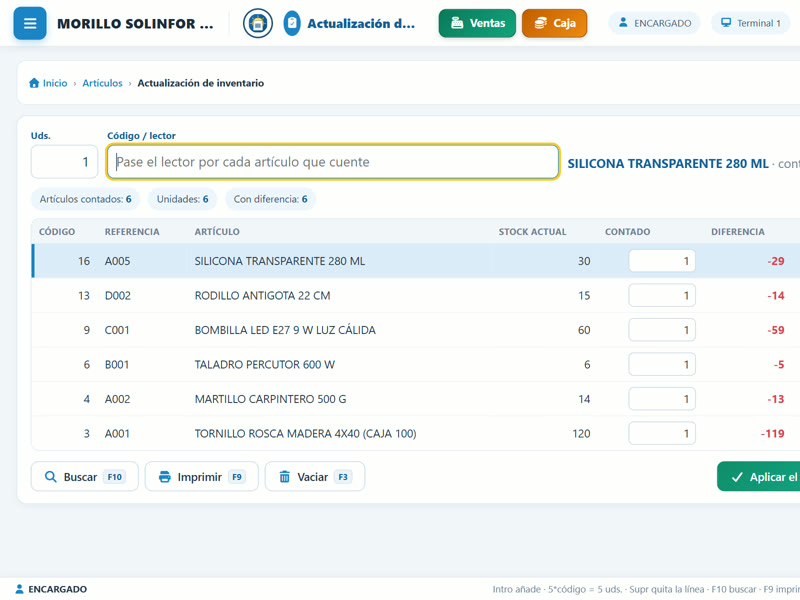Open the Ventas module
800x600 pixels.
[477, 23]
